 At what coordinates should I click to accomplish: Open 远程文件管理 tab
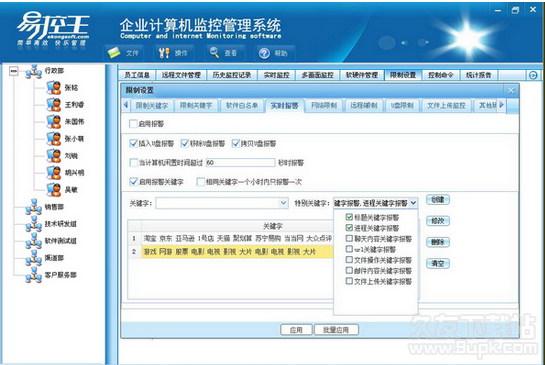click(181, 75)
